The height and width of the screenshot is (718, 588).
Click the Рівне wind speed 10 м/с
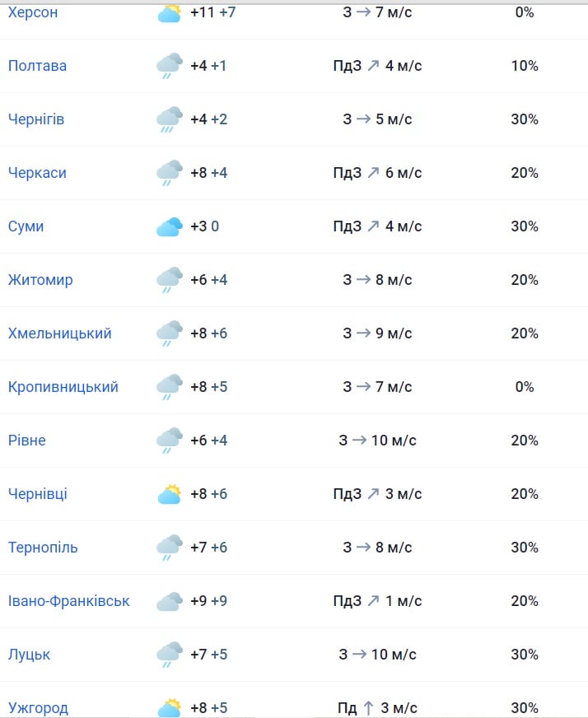(x=394, y=441)
